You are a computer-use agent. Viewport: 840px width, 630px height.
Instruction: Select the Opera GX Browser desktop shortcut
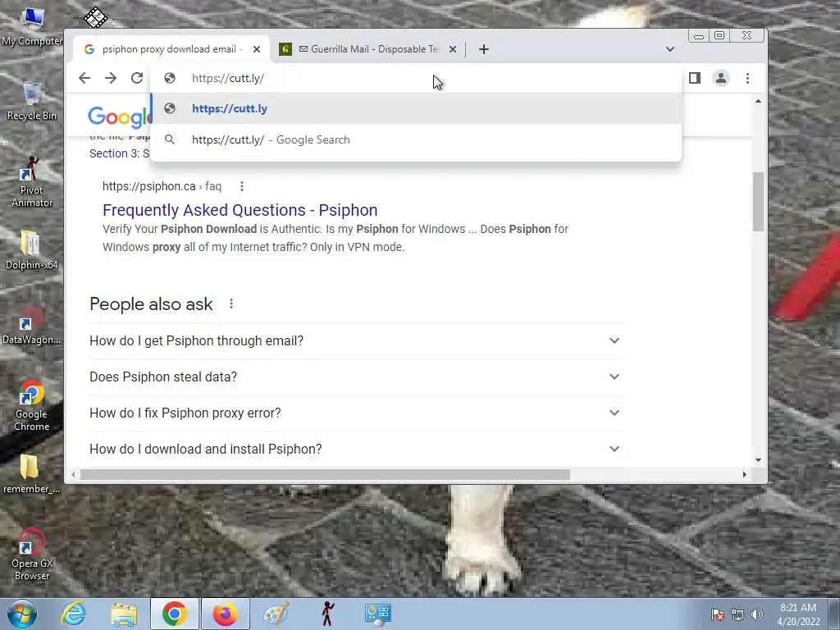(x=32, y=555)
